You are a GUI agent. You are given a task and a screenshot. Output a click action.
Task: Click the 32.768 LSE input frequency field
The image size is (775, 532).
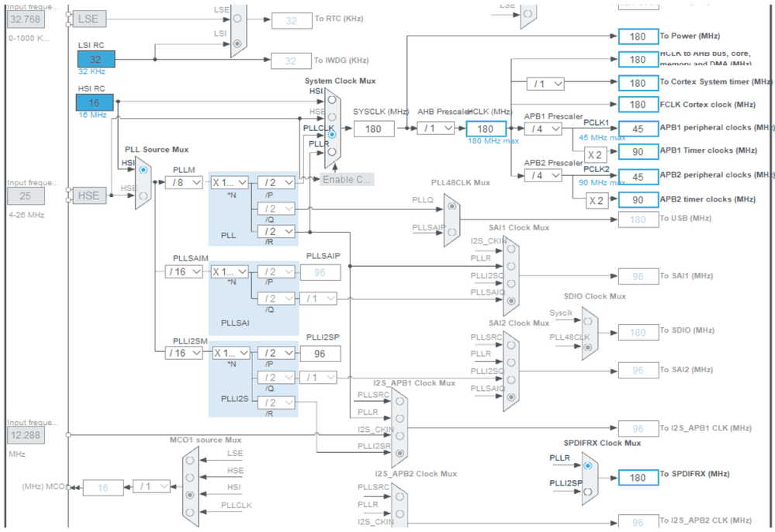pos(26,19)
